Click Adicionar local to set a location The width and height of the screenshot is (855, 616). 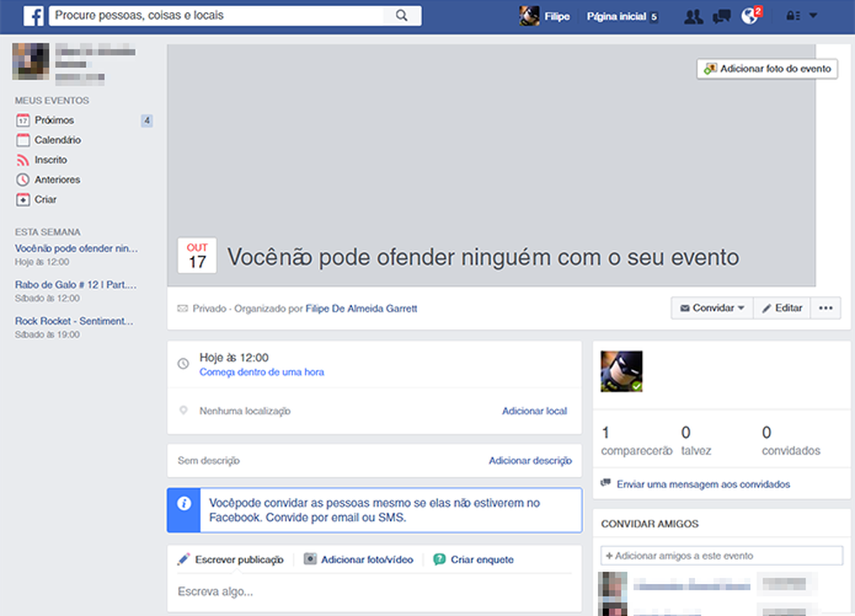535,411
